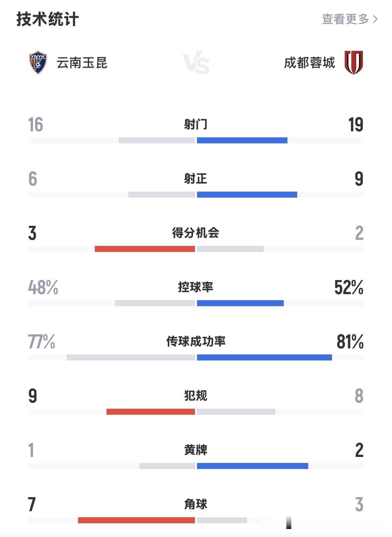Select the 52% possession value
392x537 pixels.
click(349, 287)
